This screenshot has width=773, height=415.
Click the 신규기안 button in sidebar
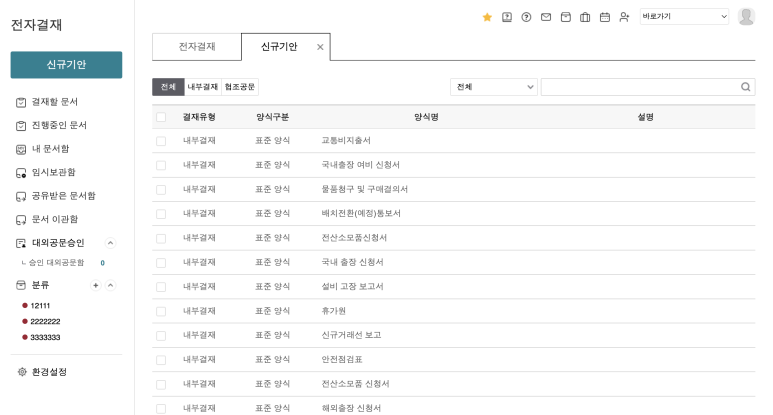(66, 64)
